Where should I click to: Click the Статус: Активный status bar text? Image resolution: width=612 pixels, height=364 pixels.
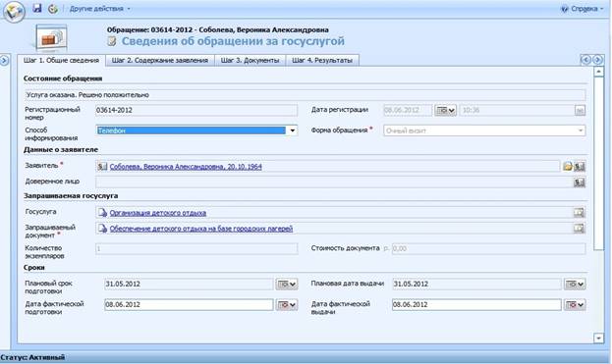coord(32,357)
